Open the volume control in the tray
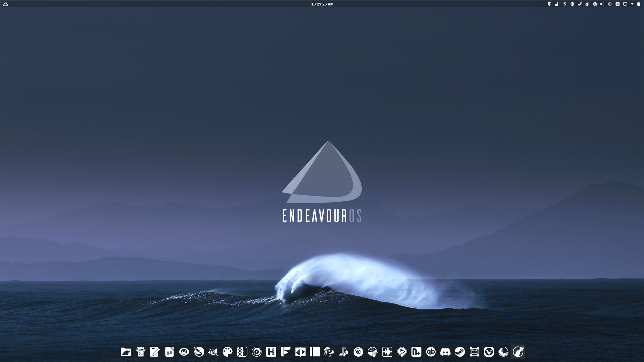Image resolution: width=644 pixels, height=362 pixels. 602,4
